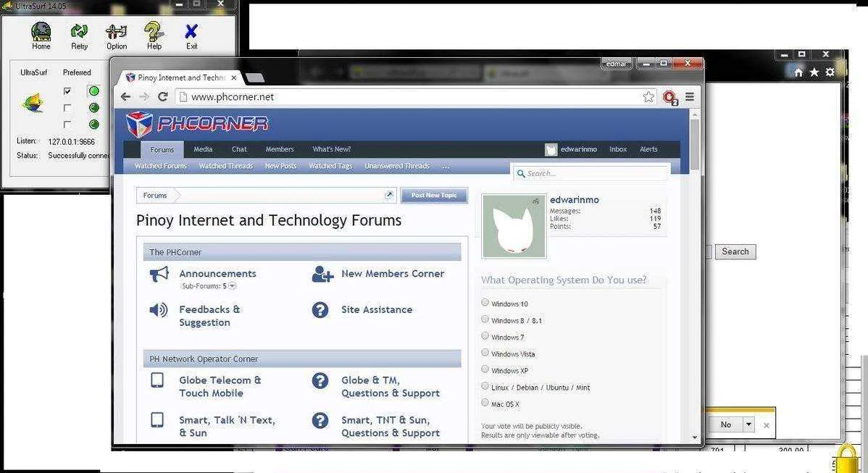
Task: Open the What's New? navigation tab
Action: [332, 149]
